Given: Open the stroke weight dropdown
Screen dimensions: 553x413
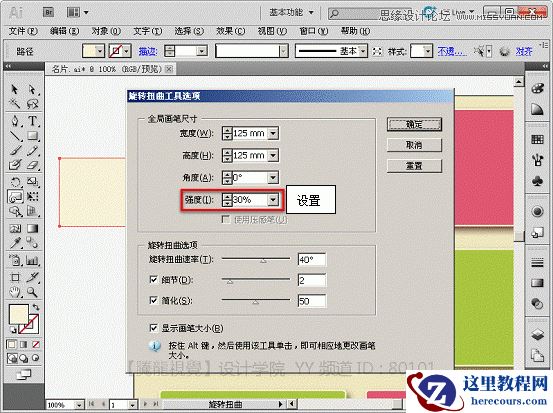Looking at the screenshot, I should pos(202,51).
